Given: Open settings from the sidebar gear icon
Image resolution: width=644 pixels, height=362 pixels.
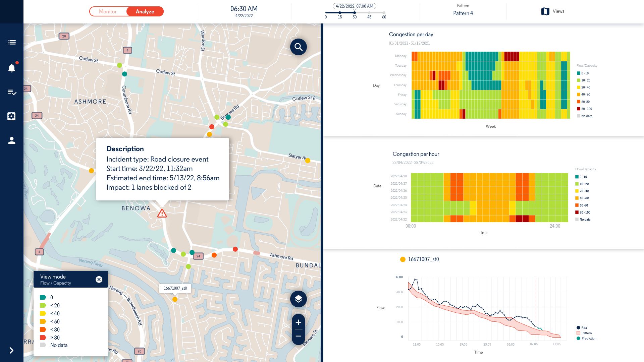Looking at the screenshot, I should 11,116.
